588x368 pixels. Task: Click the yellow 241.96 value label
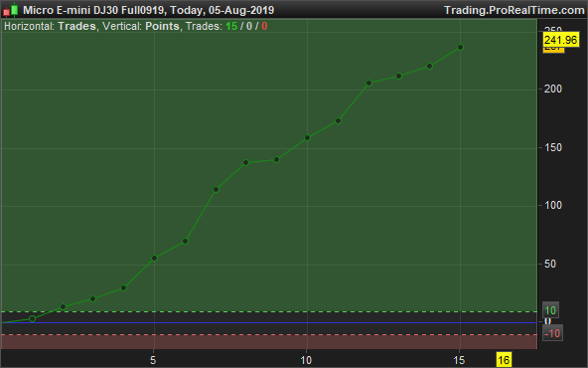[561, 40]
